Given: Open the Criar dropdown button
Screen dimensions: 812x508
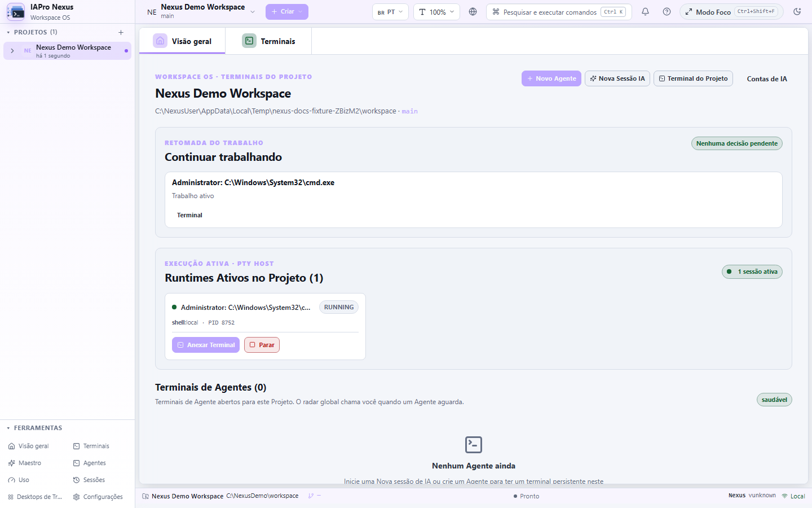Looking at the screenshot, I should tap(287, 12).
